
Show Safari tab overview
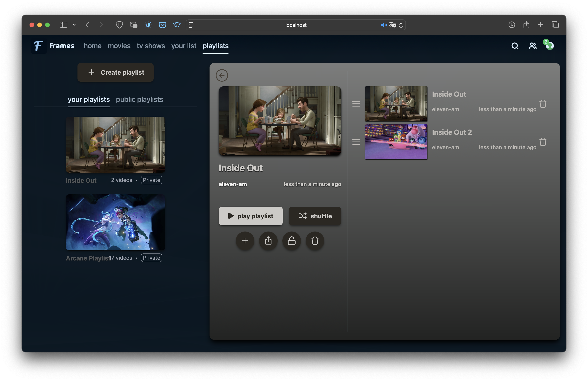555,25
